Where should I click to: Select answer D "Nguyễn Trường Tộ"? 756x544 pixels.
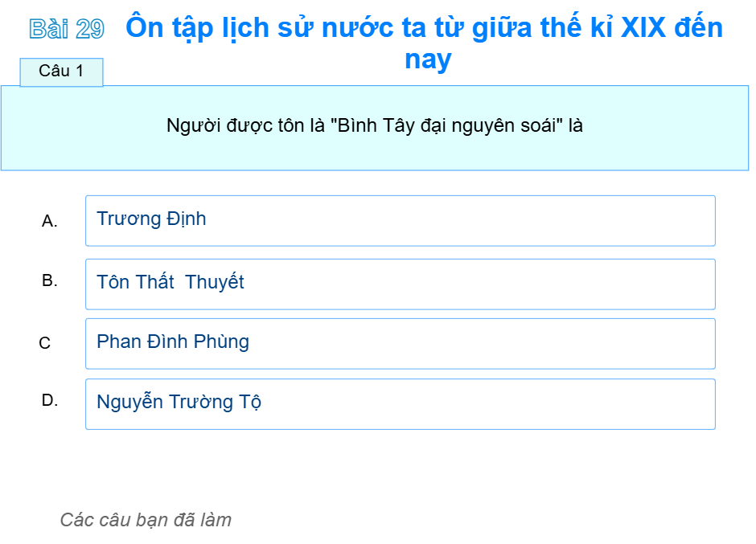click(x=400, y=403)
